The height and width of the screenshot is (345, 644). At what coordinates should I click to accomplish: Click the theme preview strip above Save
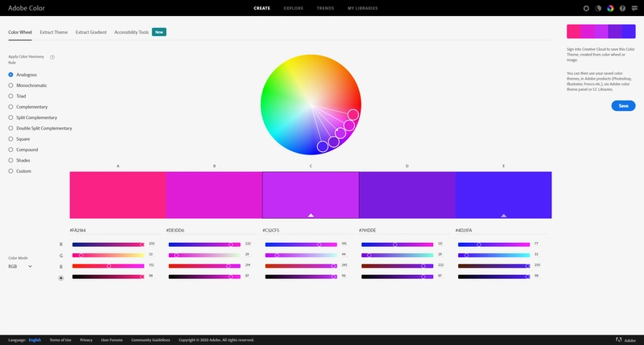(x=601, y=31)
